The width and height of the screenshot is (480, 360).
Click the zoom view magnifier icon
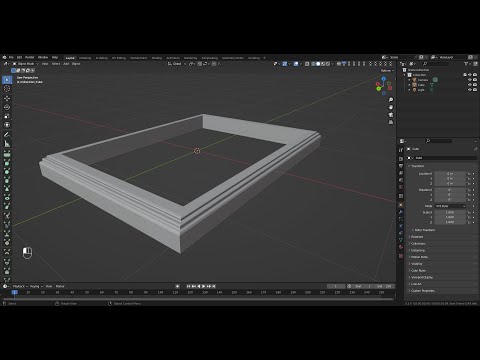391,100
